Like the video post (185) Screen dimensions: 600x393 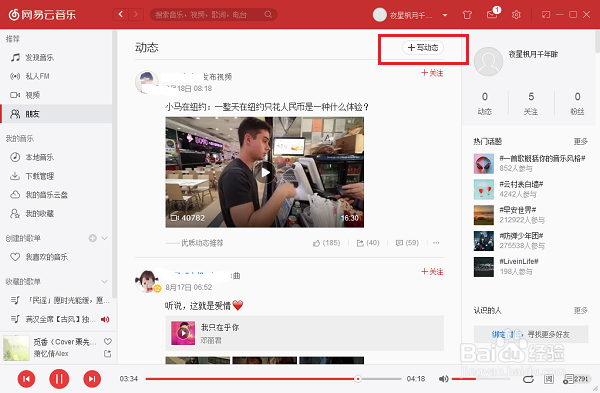point(326,243)
